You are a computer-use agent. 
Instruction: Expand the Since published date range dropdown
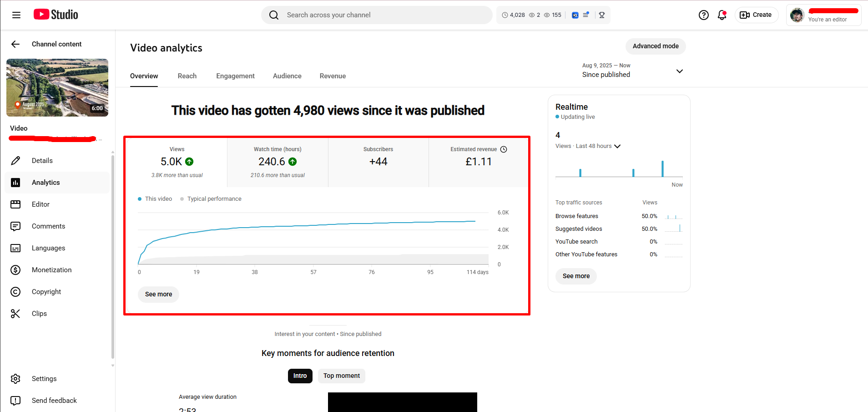[679, 71]
